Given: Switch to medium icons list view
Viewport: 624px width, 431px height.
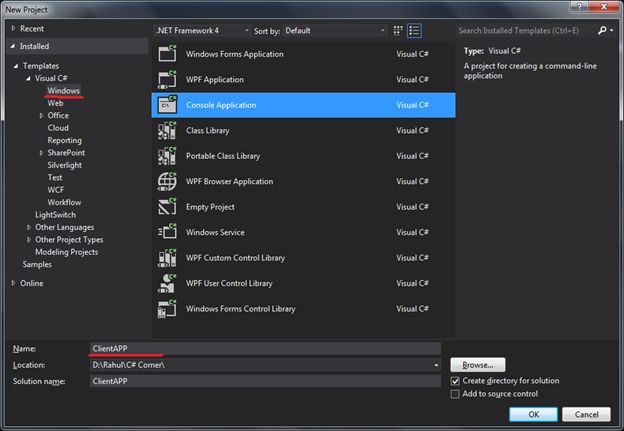Looking at the screenshot, I should (414, 31).
